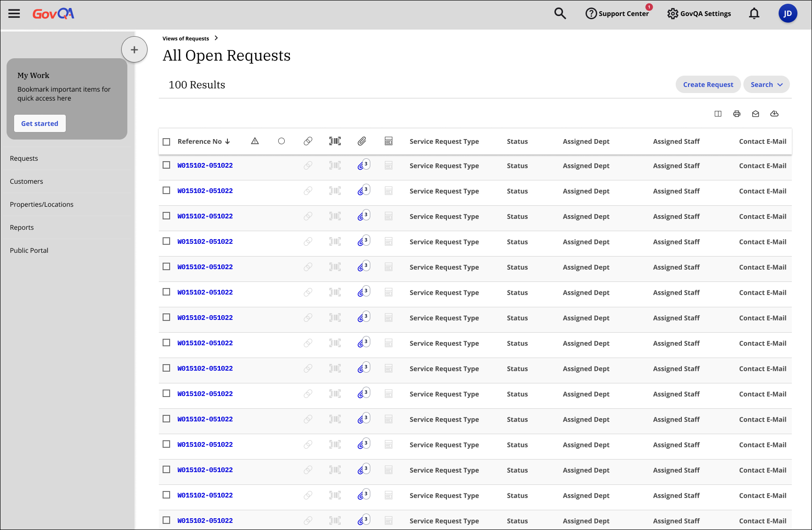The width and height of the screenshot is (812, 530).
Task: Click the Contact E-Mail column header
Action: point(763,141)
